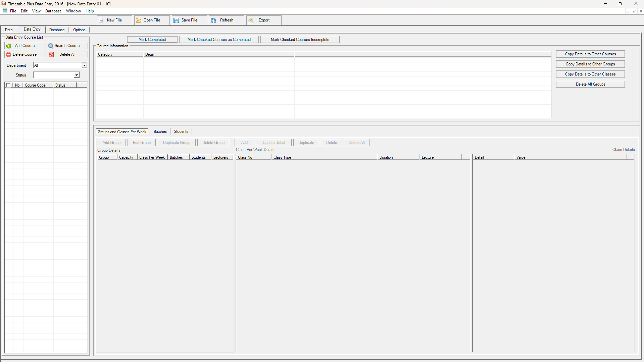Image resolution: width=644 pixels, height=362 pixels.
Task: Click the New File toolbar icon
Action: pyautogui.click(x=101, y=20)
